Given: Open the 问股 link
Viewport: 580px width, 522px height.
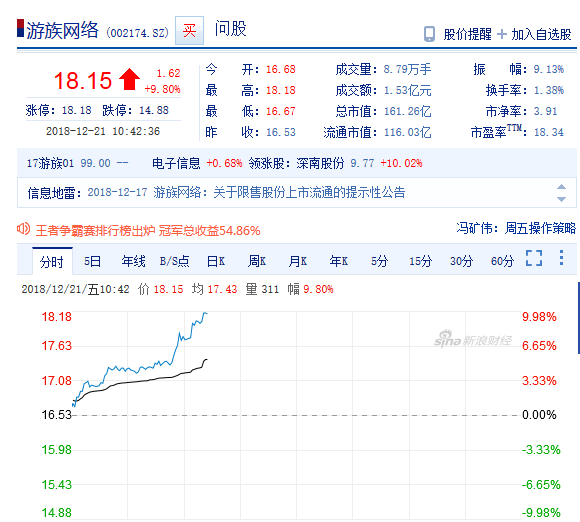Looking at the screenshot, I should click(x=230, y=28).
